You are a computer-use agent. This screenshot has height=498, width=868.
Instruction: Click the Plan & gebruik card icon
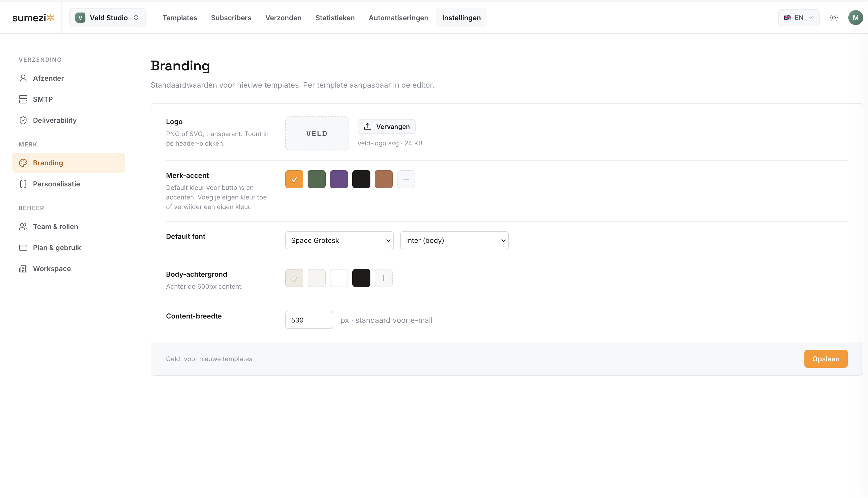[23, 248]
